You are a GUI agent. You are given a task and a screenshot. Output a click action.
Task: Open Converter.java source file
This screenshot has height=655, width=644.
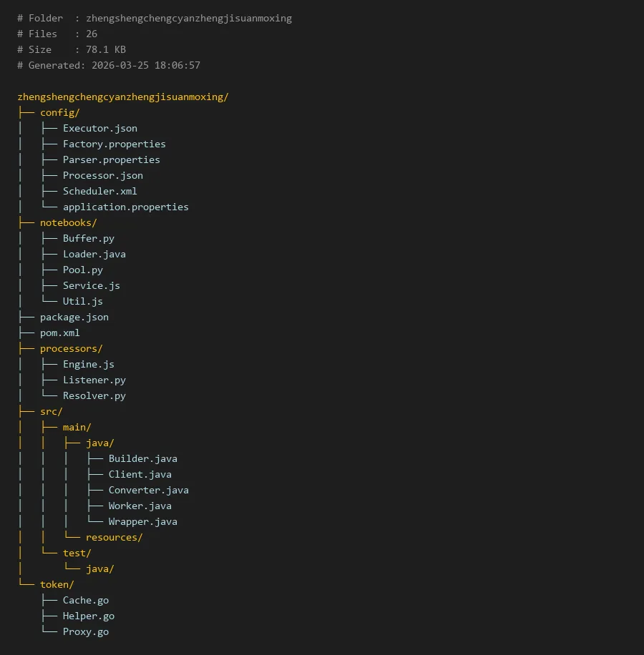pyautogui.click(x=148, y=490)
